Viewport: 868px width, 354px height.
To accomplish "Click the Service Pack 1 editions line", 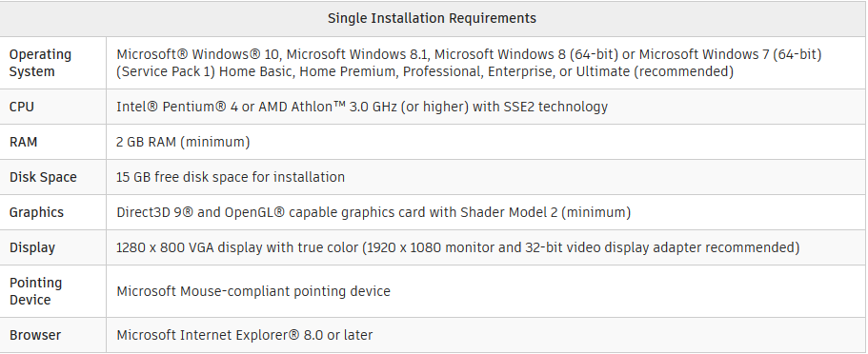I will coord(425,72).
